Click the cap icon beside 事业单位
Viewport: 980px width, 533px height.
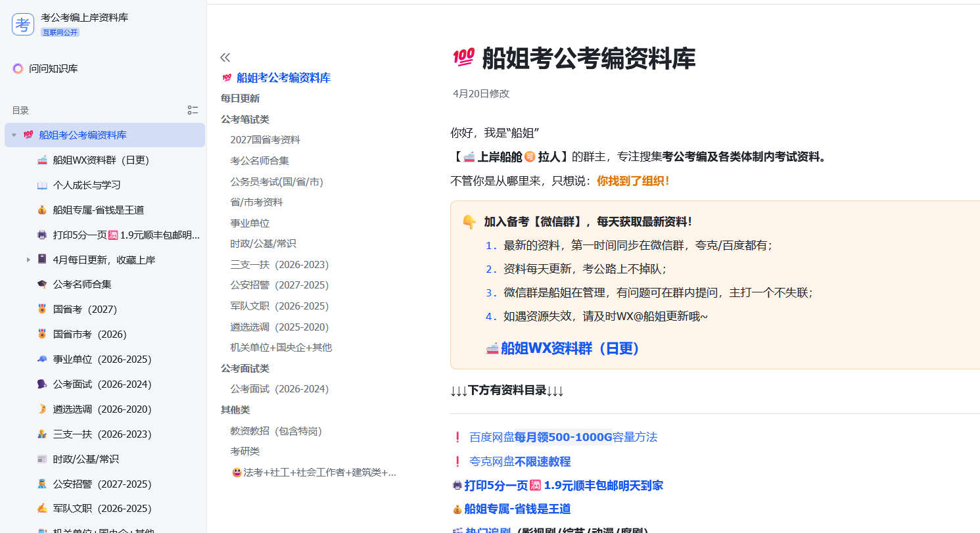click(x=42, y=359)
